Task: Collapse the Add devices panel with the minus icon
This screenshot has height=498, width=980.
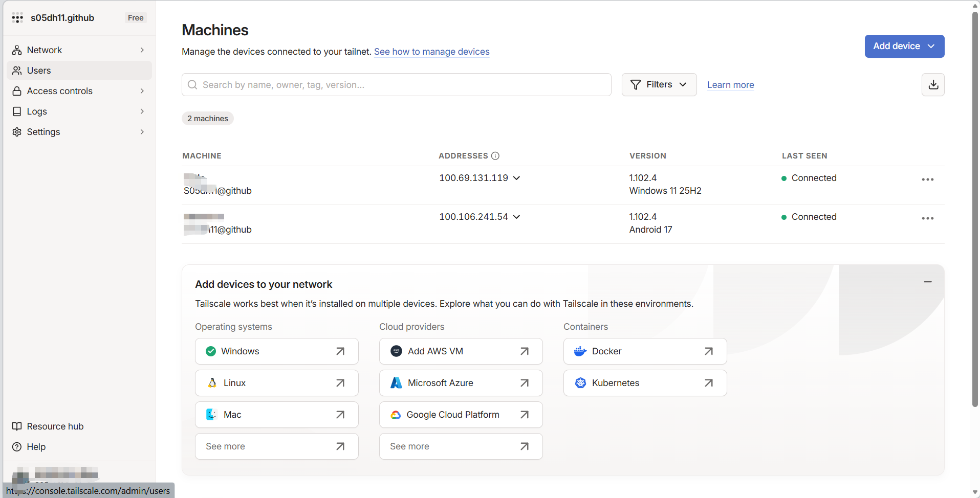Action: (x=928, y=282)
